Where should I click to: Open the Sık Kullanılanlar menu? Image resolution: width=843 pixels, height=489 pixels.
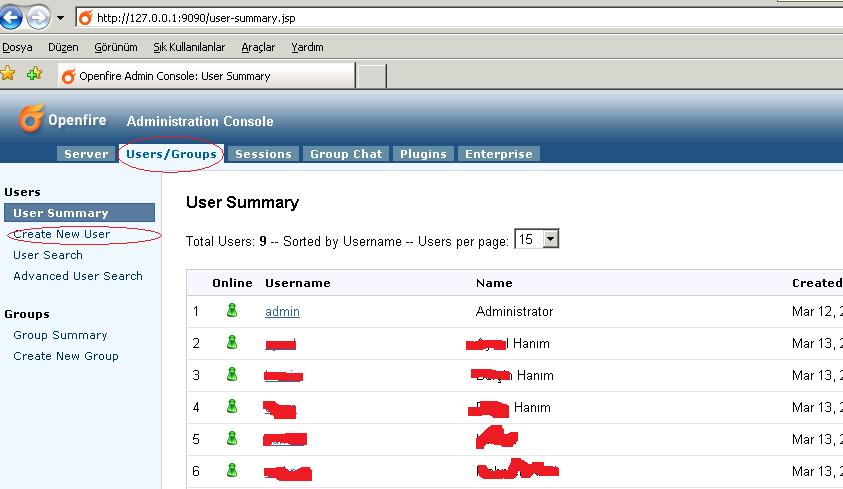189,47
